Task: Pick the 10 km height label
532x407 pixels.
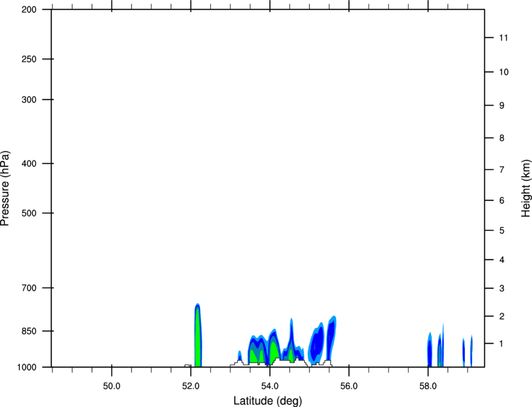Action: [504, 72]
